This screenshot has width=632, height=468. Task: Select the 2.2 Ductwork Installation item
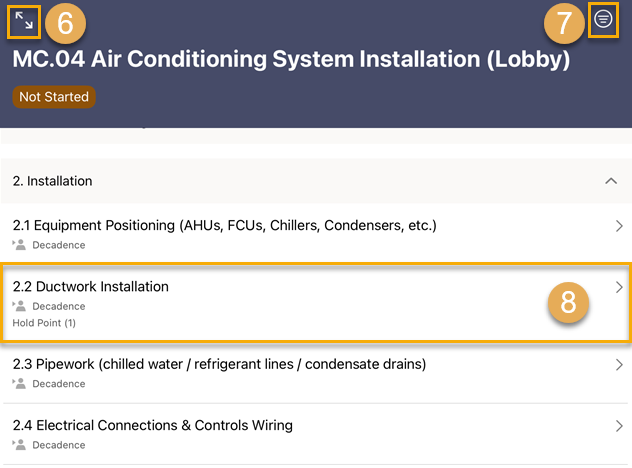[91, 287]
